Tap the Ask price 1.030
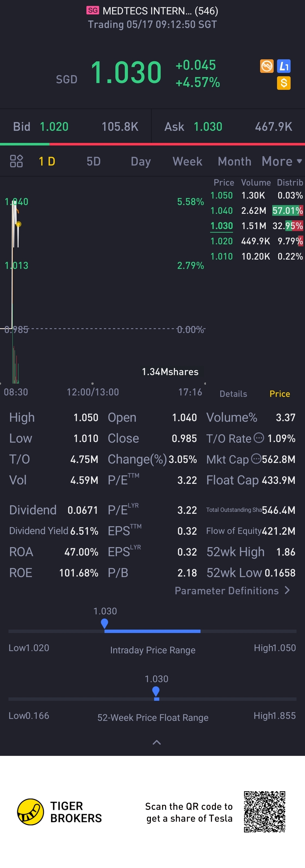 pos(208,127)
